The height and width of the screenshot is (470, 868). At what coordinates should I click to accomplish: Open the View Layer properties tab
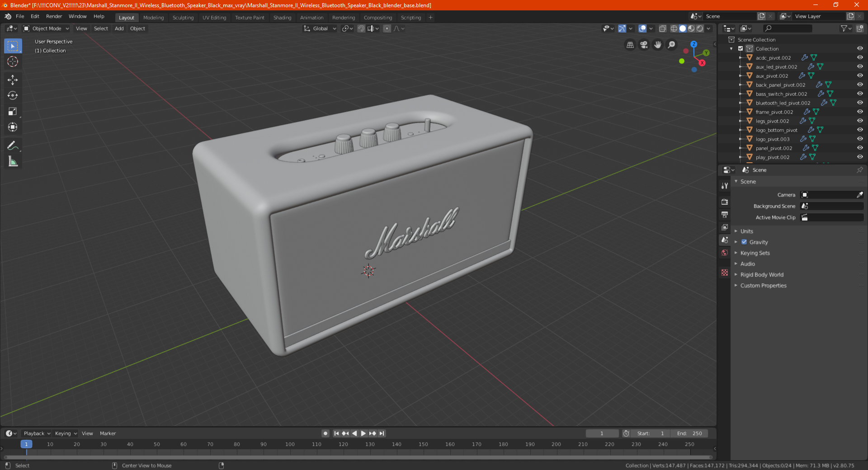[725, 227]
